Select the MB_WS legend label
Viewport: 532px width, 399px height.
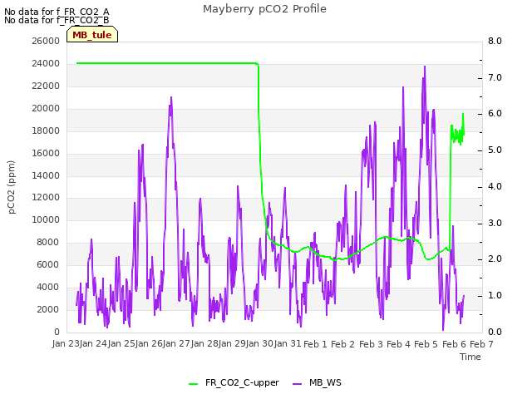pyautogui.click(x=325, y=382)
